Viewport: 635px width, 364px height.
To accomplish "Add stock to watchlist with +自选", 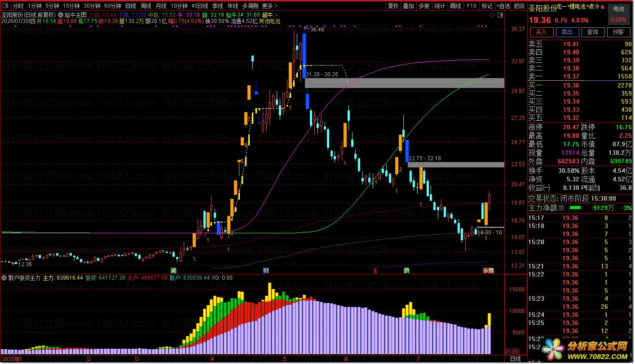I will [x=503, y=6].
